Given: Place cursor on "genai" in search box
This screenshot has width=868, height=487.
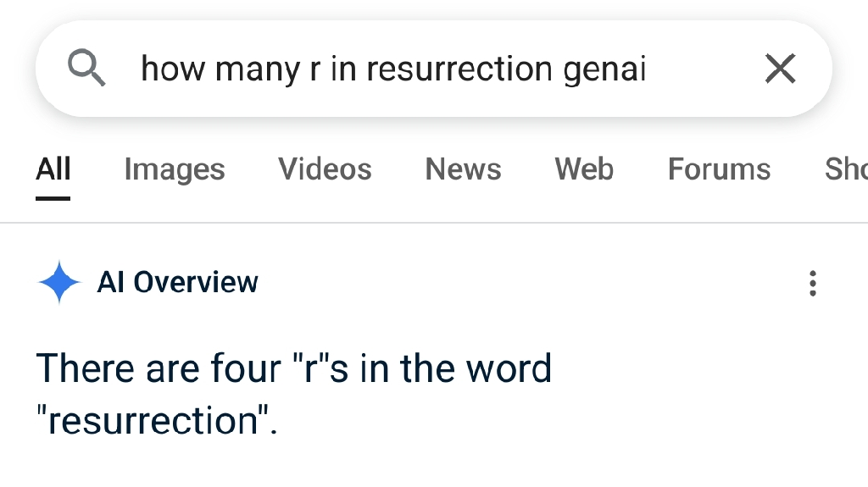Looking at the screenshot, I should (x=604, y=71).
